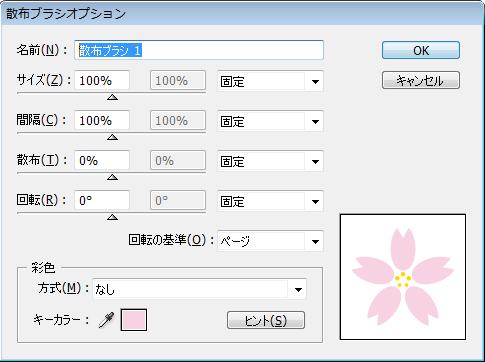Viewport: 485px width, 362px height.
Task: Click the first 散布 percentage field
Action: pos(102,160)
